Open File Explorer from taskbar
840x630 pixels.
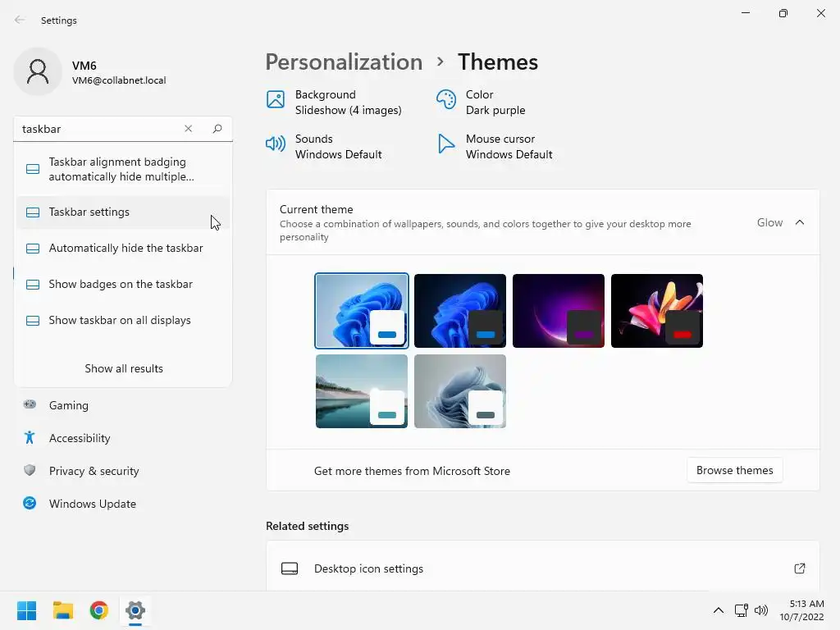tap(63, 610)
